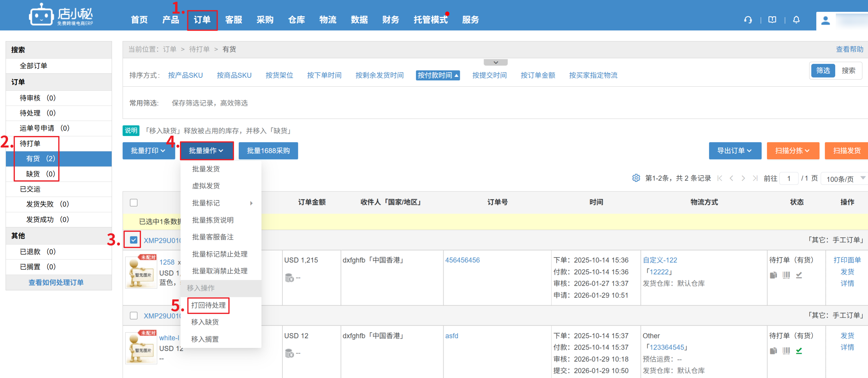This screenshot has height=378, width=868.
Task: Click barcode icon in first order status
Action: (x=786, y=275)
